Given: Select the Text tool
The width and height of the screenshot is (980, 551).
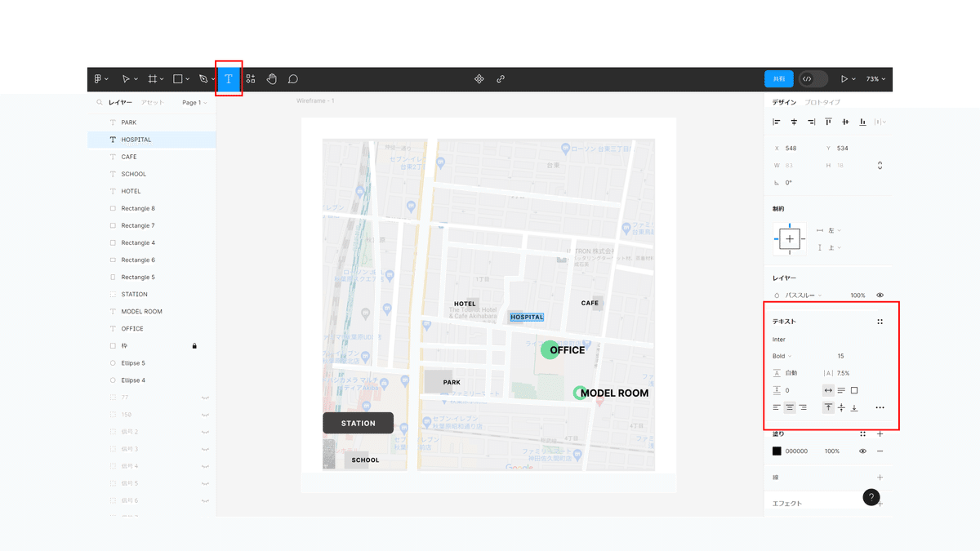Looking at the screenshot, I should (229, 79).
